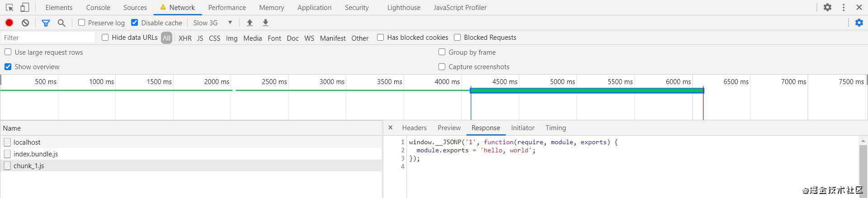868x198 pixels.
Task: Select the Response tab of request
Action: tap(486, 128)
